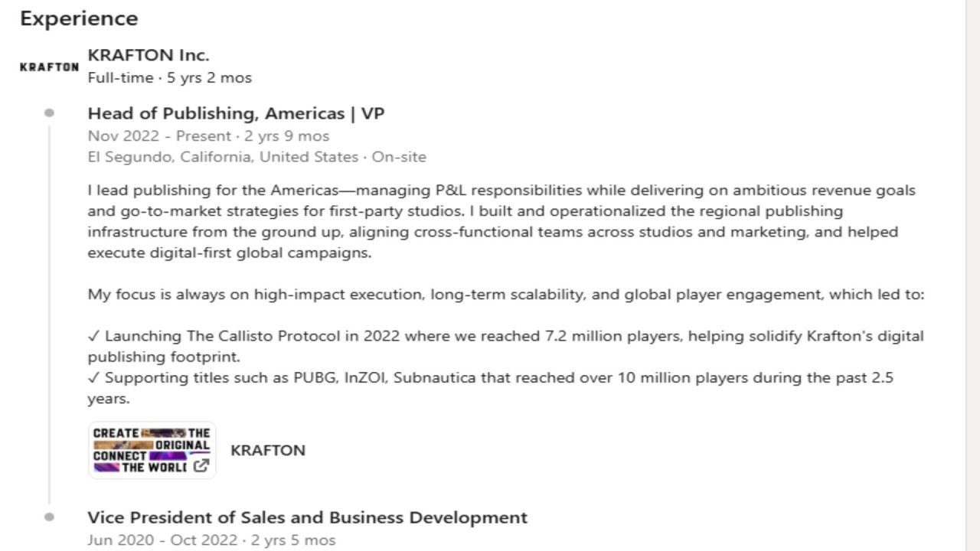The height and width of the screenshot is (551, 980).
Task: Click the timeline bullet beside Head of Publishing
Action: tap(50, 113)
